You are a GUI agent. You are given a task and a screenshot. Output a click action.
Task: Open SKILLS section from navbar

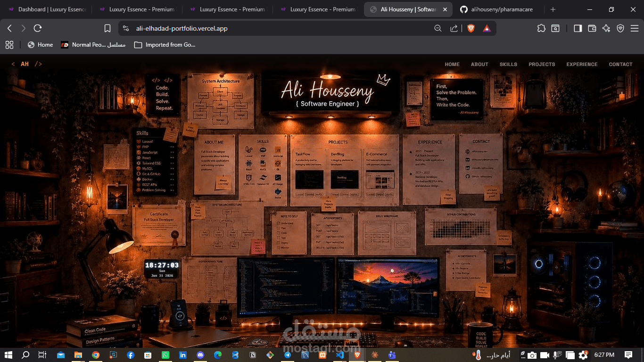tap(508, 64)
